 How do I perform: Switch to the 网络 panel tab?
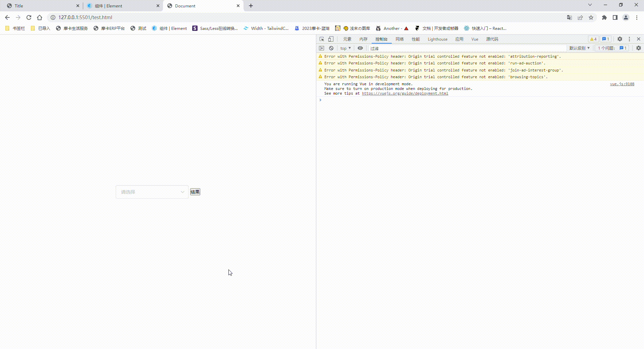[399, 39]
